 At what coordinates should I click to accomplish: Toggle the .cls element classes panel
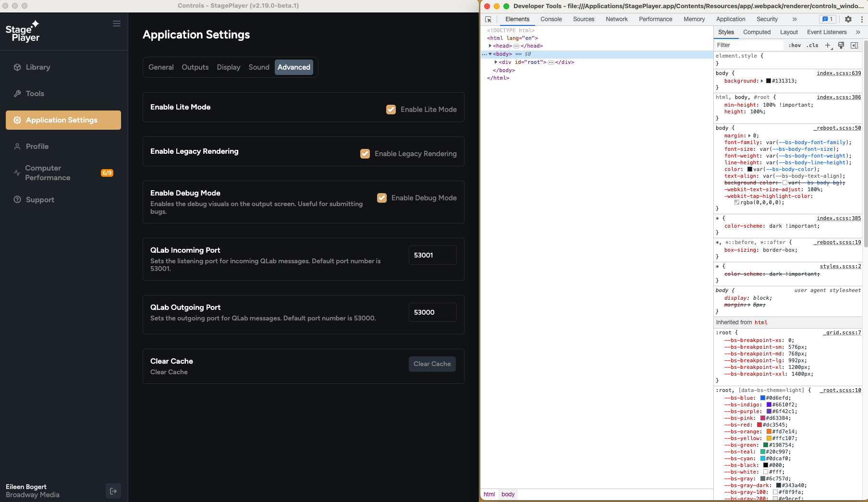(x=812, y=45)
